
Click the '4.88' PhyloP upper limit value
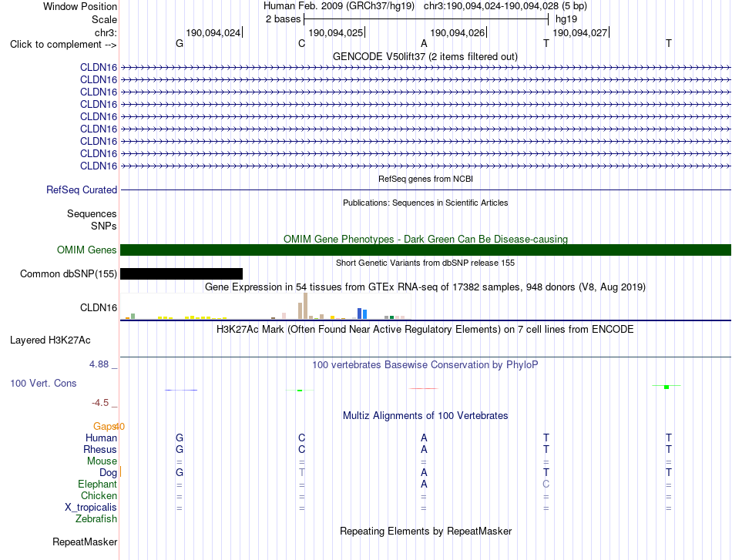coord(99,364)
